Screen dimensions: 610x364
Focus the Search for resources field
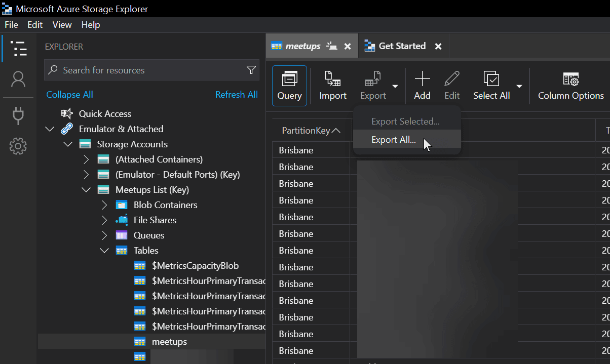coord(152,70)
